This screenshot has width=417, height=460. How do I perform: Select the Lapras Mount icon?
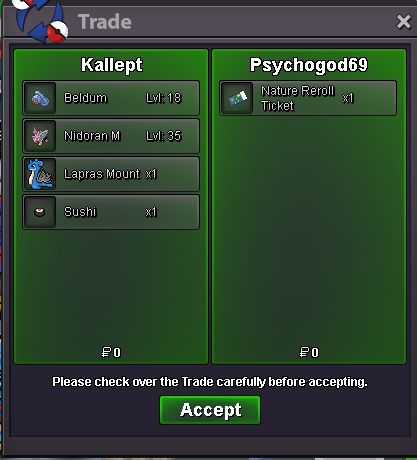(x=40, y=174)
